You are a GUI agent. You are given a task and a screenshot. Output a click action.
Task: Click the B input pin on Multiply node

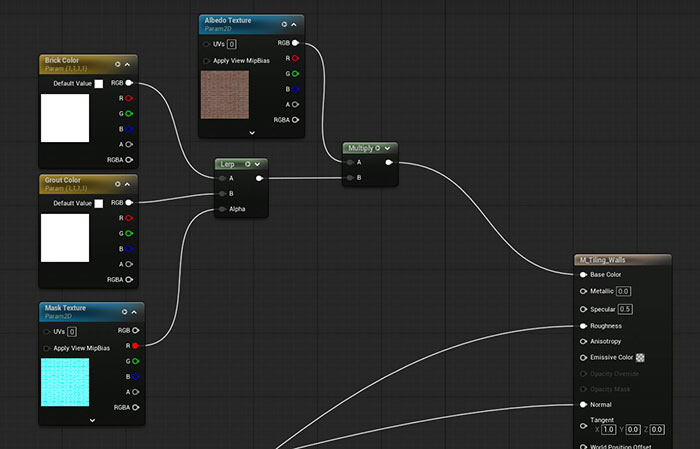tap(348, 177)
